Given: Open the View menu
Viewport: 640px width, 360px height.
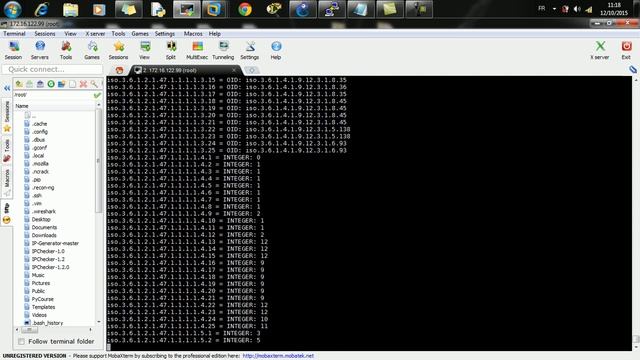Looking at the screenshot, I should pos(70,33).
